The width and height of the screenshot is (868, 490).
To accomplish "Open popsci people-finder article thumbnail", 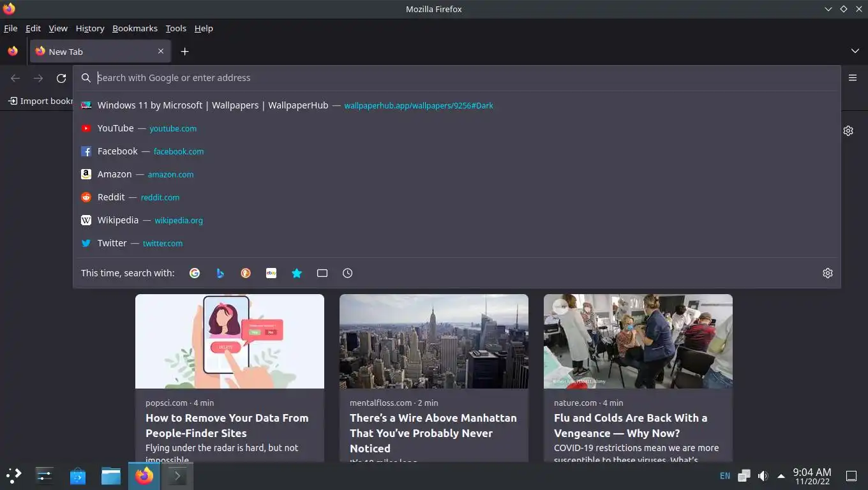I will click(x=230, y=341).
